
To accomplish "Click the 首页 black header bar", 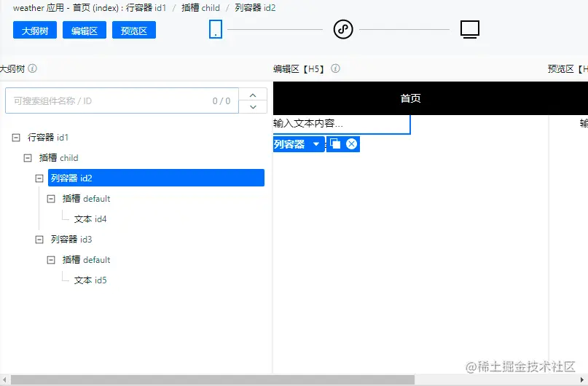I will [431, 98].
